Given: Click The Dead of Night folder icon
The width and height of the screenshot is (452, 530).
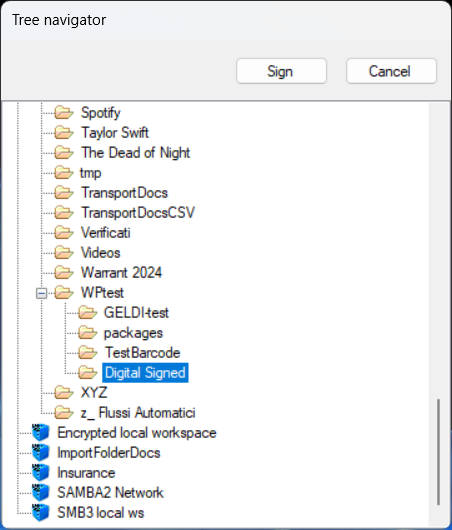Looking at the screenshot, I should pos(64,152).
